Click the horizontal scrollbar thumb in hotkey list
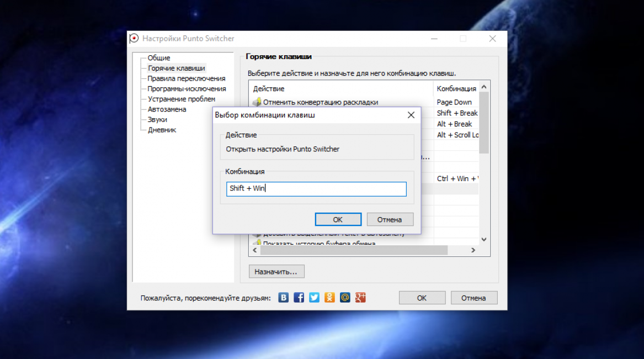Viewport: 644px width, 359px height. click(x=354, y=250)
